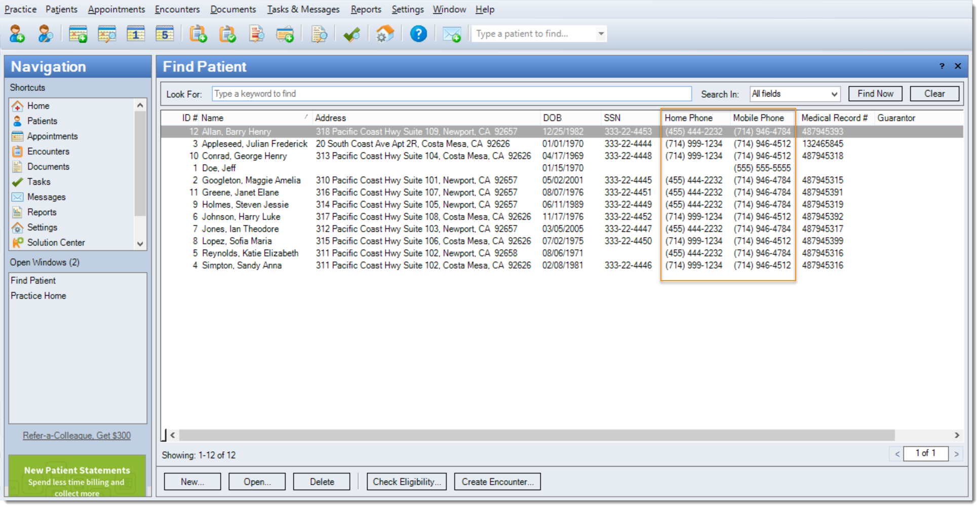
Task: Open the Tasks & Messages menu
Action: [303, 9]
